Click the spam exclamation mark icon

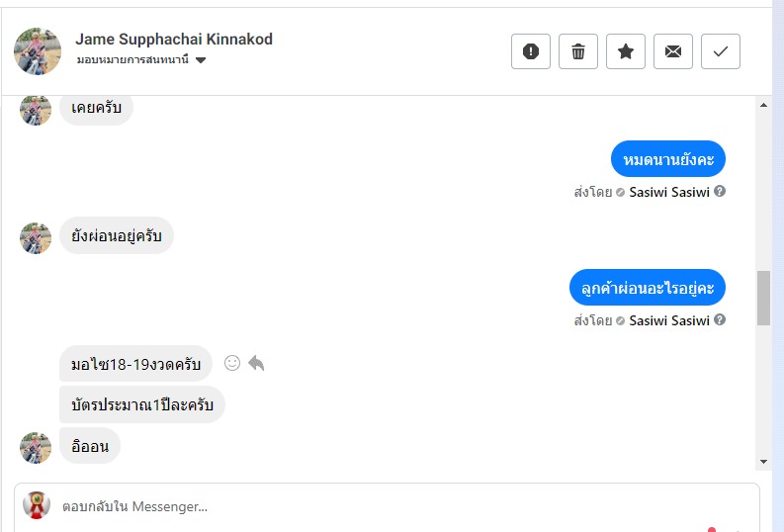[x=531, y=51]
